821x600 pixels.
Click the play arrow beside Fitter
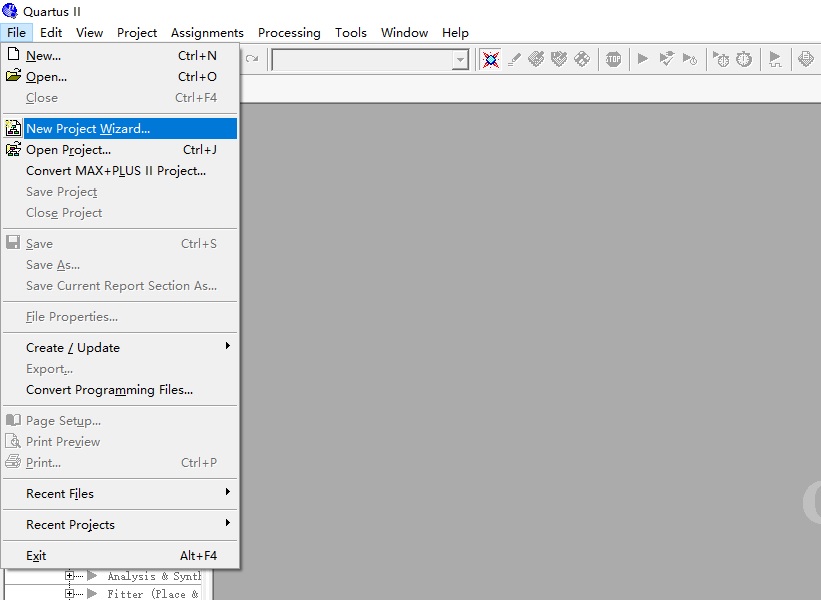[x=93, y=593]
